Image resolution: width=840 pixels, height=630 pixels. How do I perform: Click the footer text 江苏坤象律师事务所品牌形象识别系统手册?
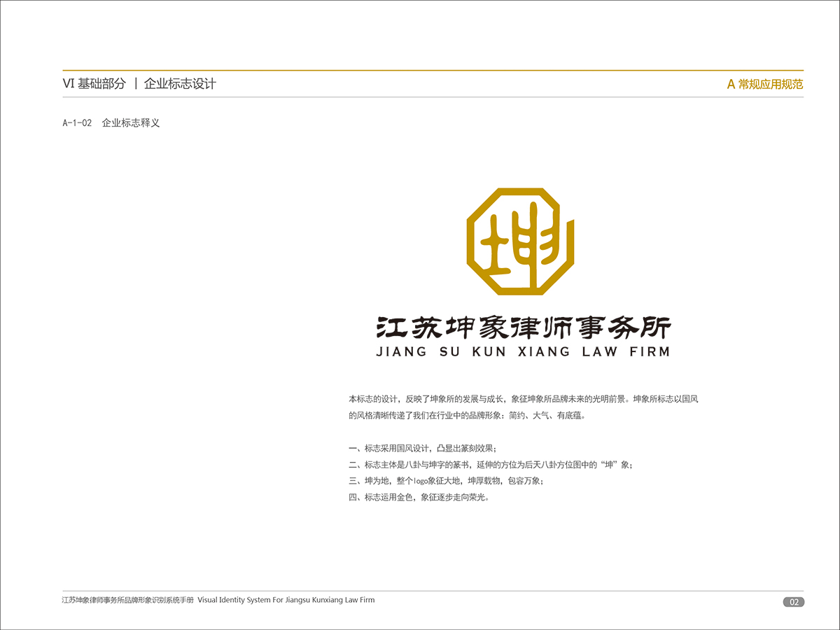click(x=127, y=600)
